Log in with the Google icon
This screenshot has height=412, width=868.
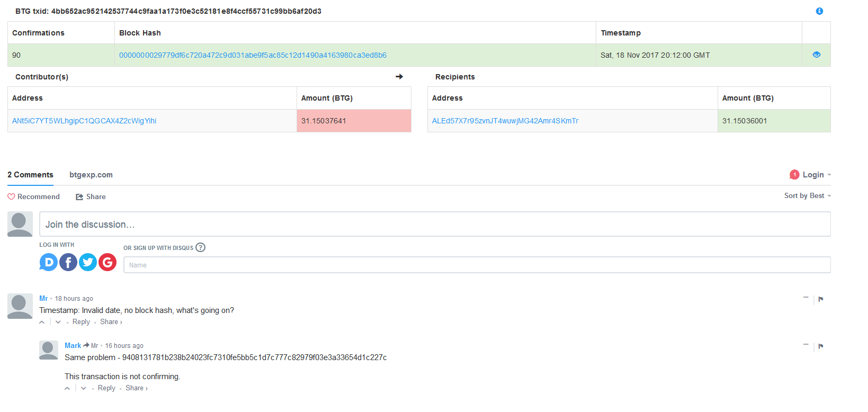108,262
